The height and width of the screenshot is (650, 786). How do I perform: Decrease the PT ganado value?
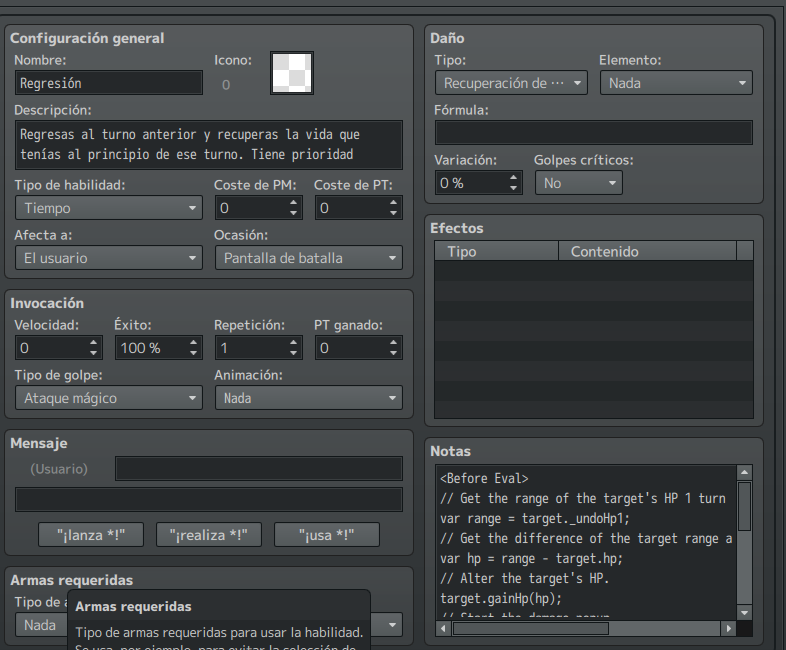[x=394, y=353]
